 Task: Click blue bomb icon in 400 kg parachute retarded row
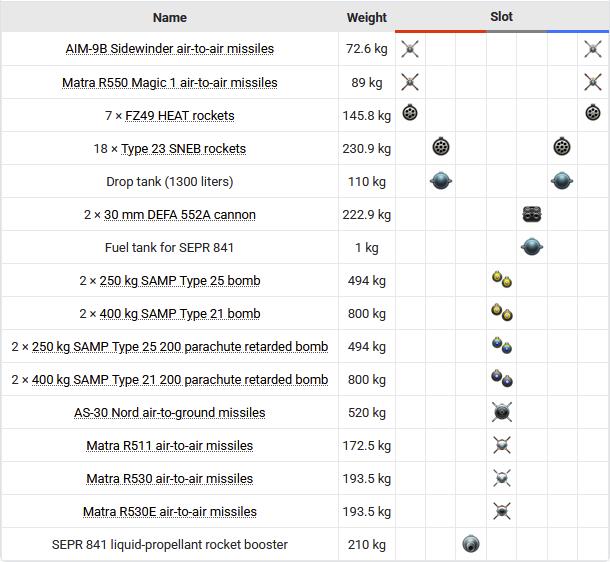point(502,378)
